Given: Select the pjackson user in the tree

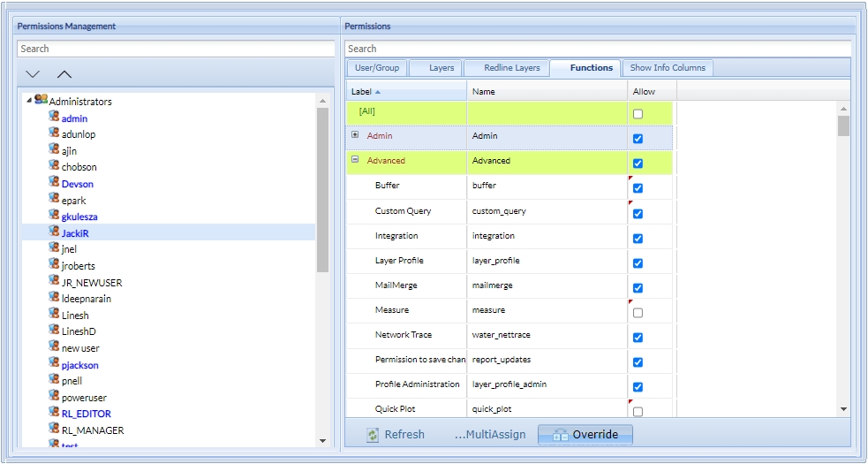Looking at the screenshot, I should tap(79, 365).
